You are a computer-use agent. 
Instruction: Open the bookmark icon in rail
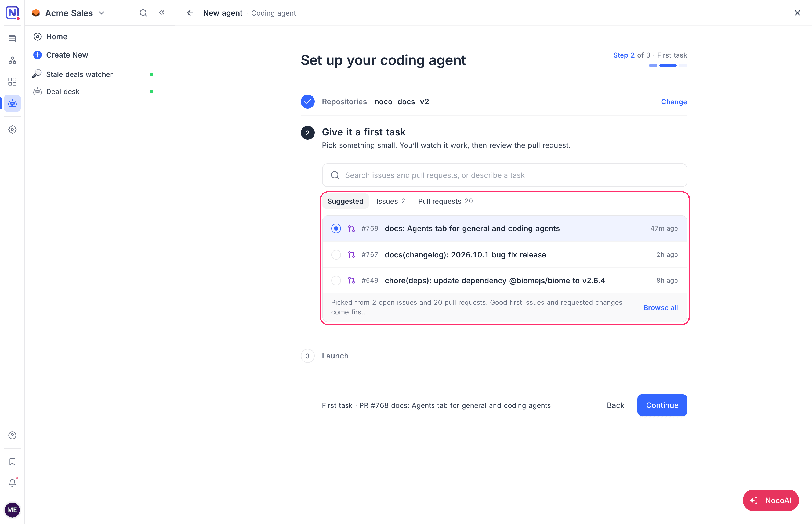tap(12, 462)
